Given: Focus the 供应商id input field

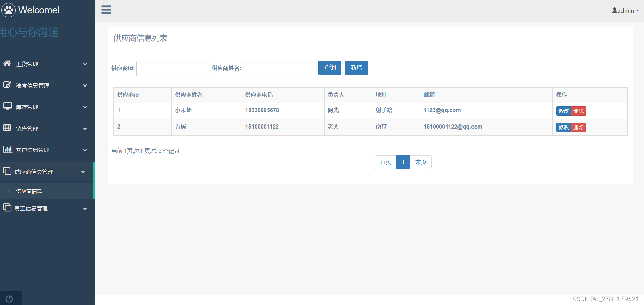Looking at the screenshot, I should click(173, 69).
